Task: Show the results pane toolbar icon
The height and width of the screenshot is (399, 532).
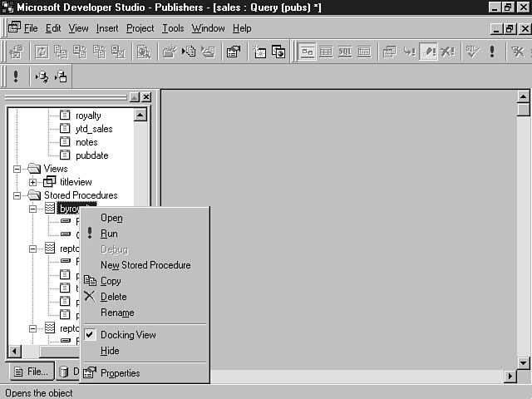Action: 363,52
